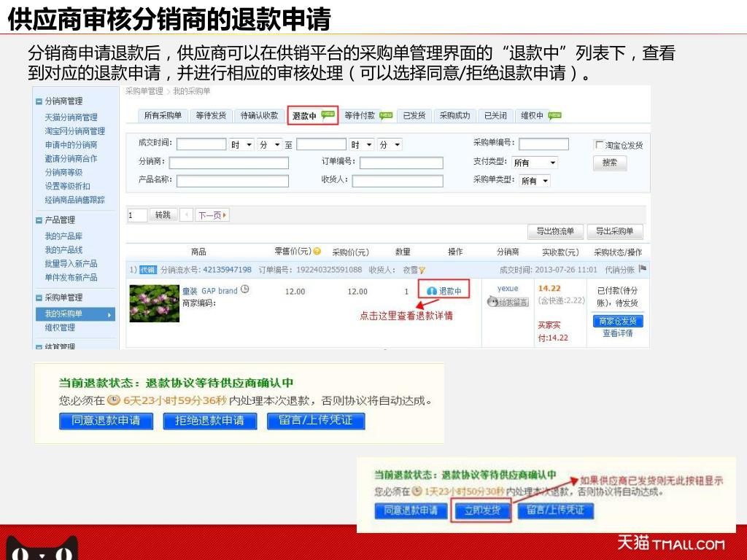747x560 pixels.
Task: Click the flag icon on order row
Action: (642, 269)
